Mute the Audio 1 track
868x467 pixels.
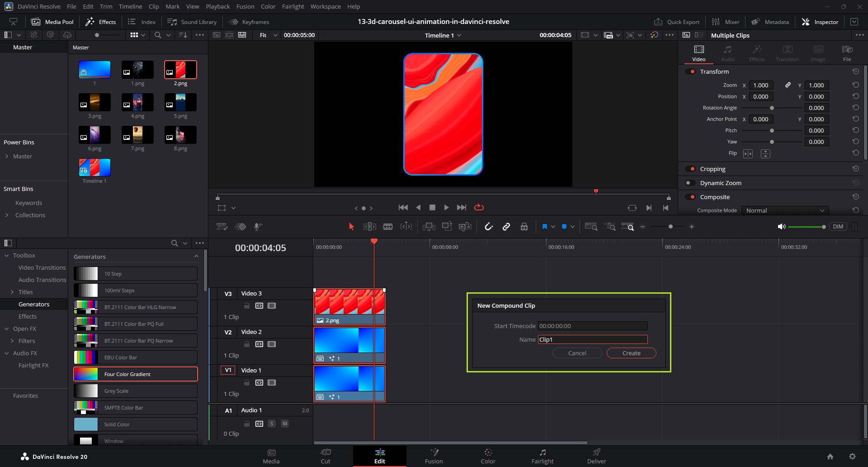(x=285, y=424)
